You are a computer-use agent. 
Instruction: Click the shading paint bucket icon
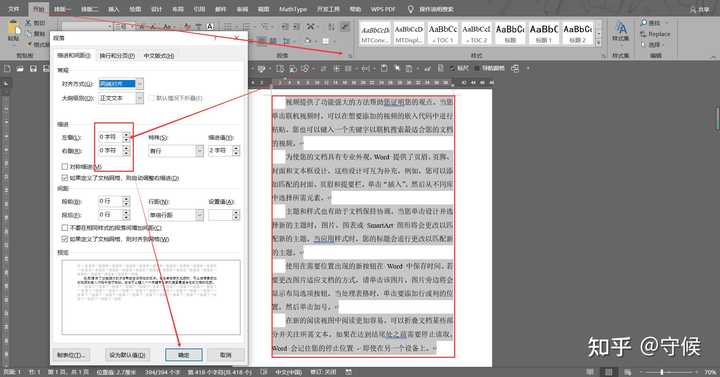click(x=308, y=41)
